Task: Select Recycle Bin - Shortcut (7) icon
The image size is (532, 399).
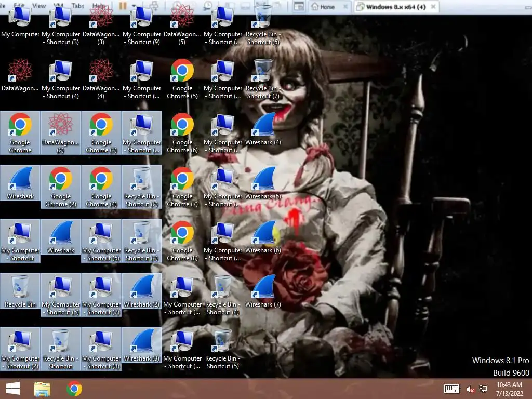Action: coord(263,80)
